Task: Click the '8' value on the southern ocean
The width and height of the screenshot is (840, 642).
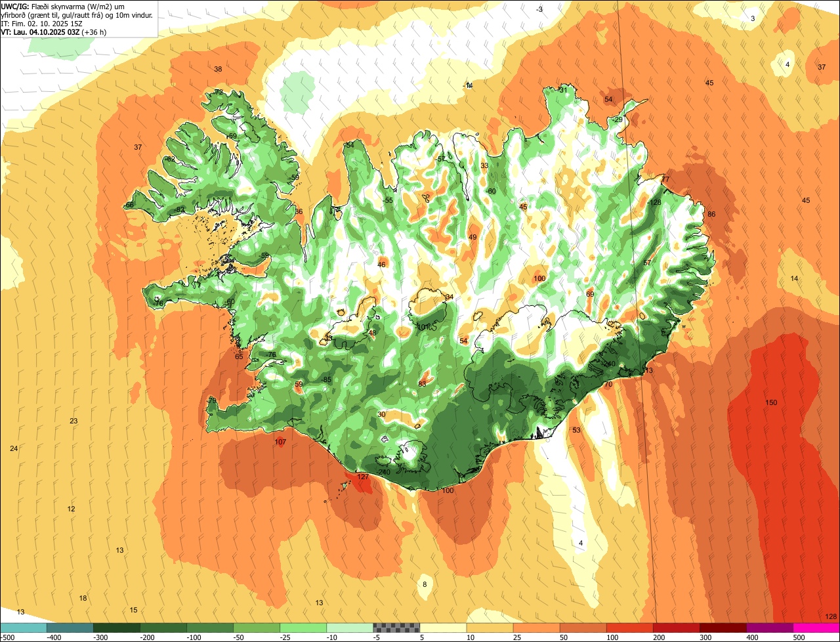Action: coord(425,584)
